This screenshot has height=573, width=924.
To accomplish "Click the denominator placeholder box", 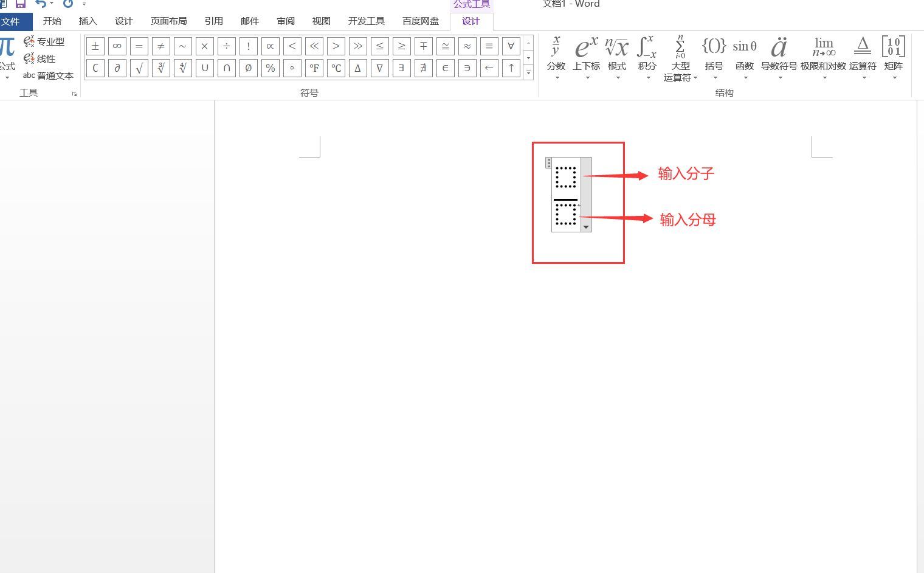I will point(566,215).
